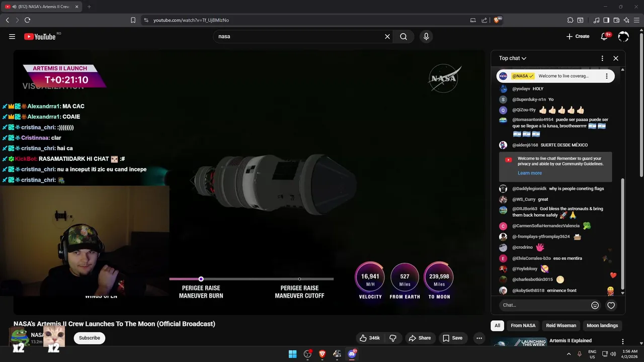This screenshot has width=644, height=362.
Task: Open the emoji picker in chat
Action: click(x=595, y=305)
